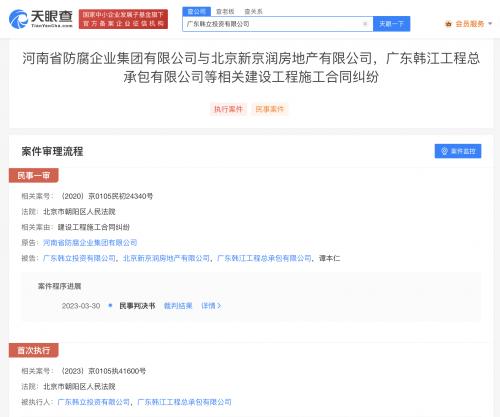Click the 2023-03-30 timeline dot marker
500x417 pixels.
110,305
